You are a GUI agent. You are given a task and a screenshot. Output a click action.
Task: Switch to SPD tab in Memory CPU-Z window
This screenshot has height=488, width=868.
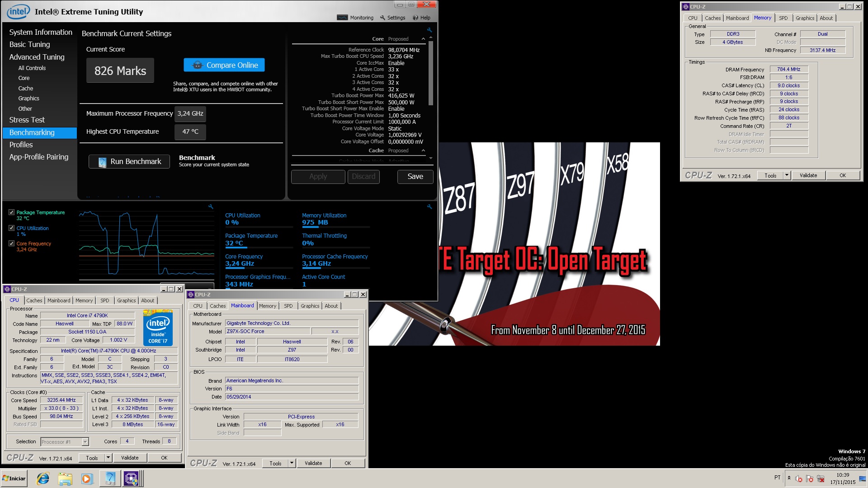click(783, 18)
